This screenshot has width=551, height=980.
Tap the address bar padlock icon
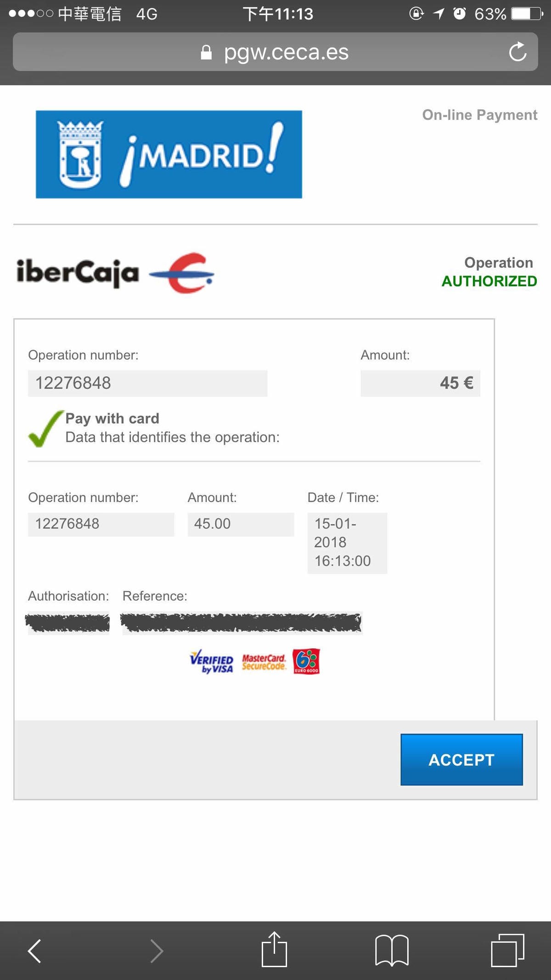point(206,52)
